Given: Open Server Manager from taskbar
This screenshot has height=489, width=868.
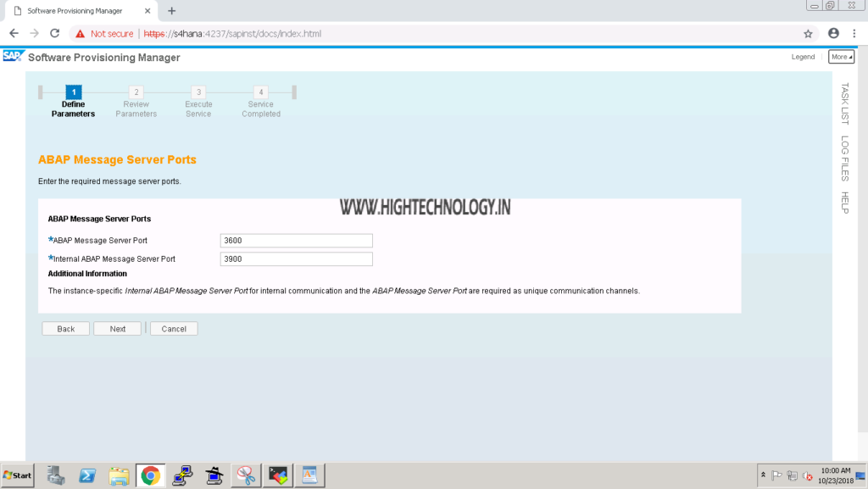Looking at the screenshot, I should 55,475.
